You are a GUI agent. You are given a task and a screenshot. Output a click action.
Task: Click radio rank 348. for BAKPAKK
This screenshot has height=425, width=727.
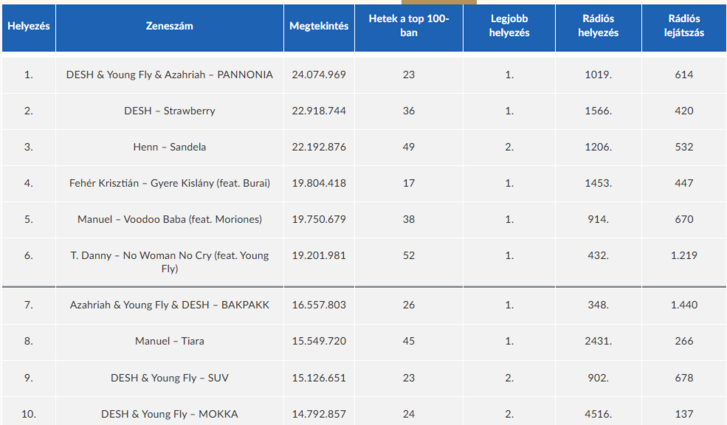coord(598,305)
